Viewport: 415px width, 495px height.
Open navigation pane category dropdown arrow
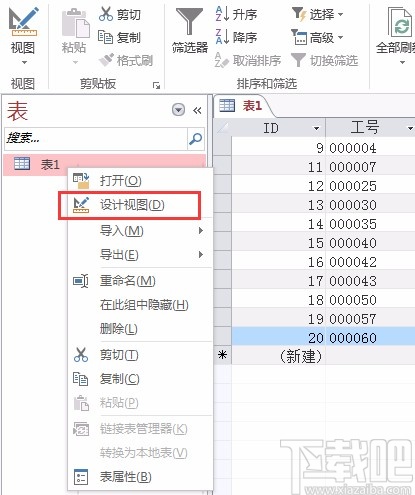pyautogui.click(x=178, y=109)
